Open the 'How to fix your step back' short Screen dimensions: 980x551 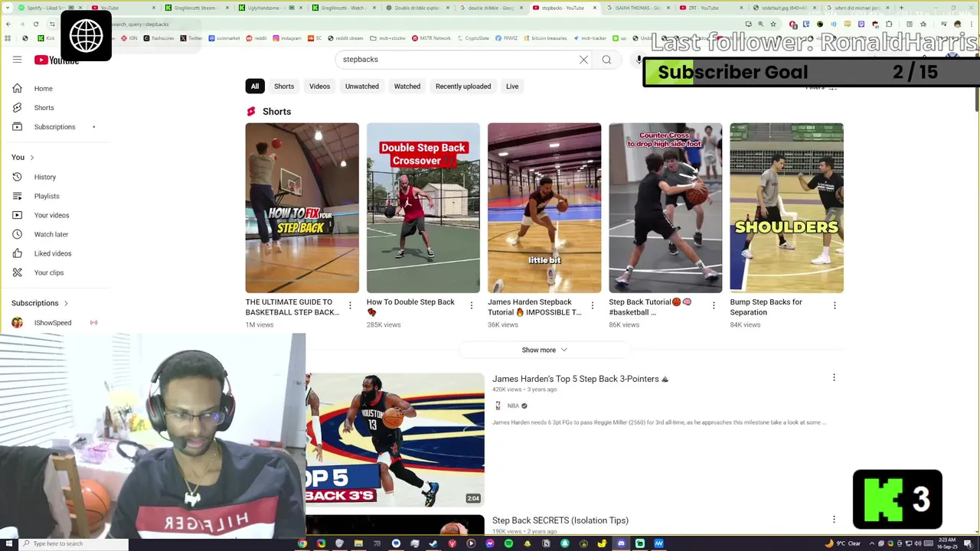coord(302,208)
